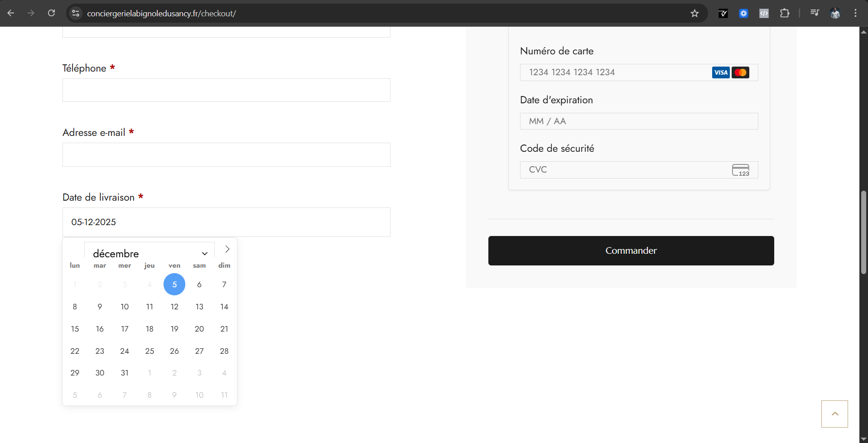Pick December 31 in the calendar

click(125, 373)
